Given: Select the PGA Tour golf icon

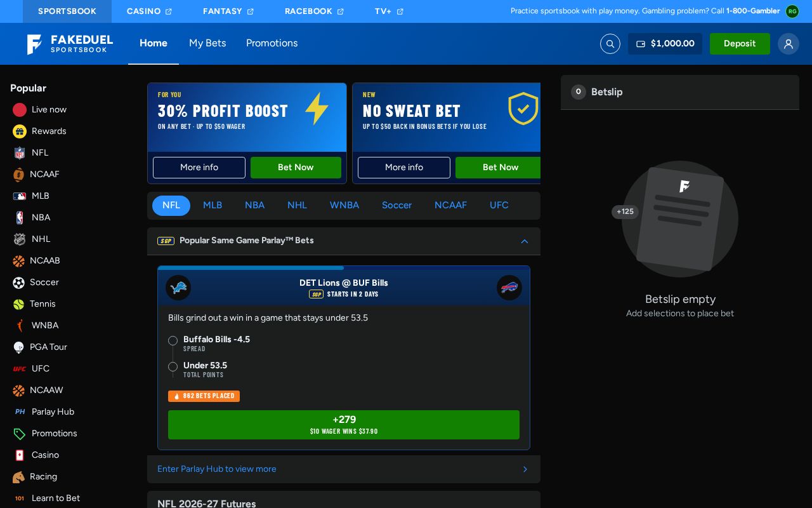Looking at the screenshot, I should point(19,347).
